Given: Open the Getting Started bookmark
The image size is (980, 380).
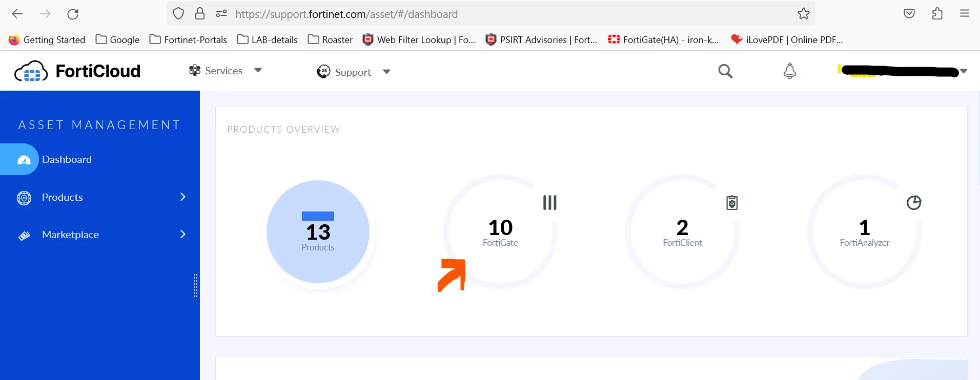Looking at the screenshot, I should [x=47, y=39].
